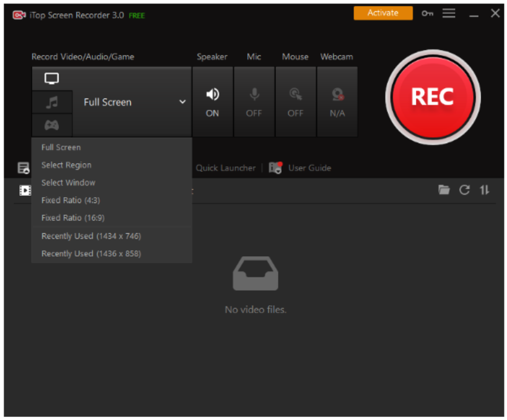Image resolution: width=507 pixels, height=420 pixels.
Task: Enable the Mic for recording
Action: coord(254,102)
